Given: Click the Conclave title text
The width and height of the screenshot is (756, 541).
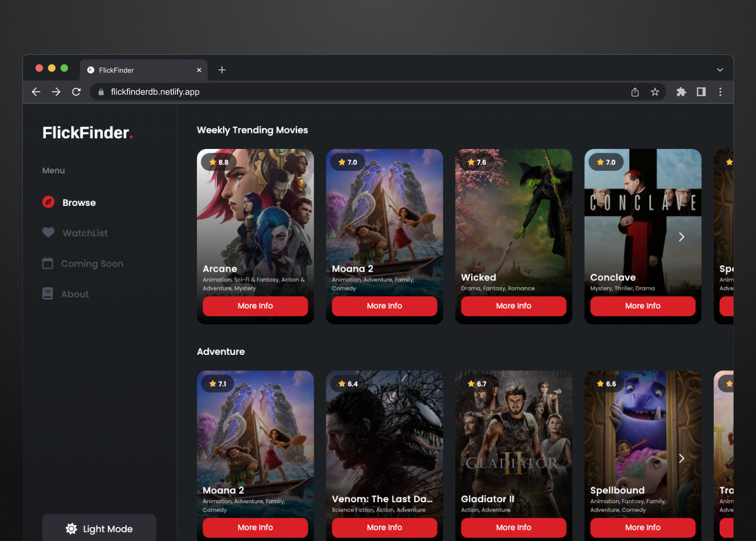Looking at the screenshot, I should click(613, 277).
